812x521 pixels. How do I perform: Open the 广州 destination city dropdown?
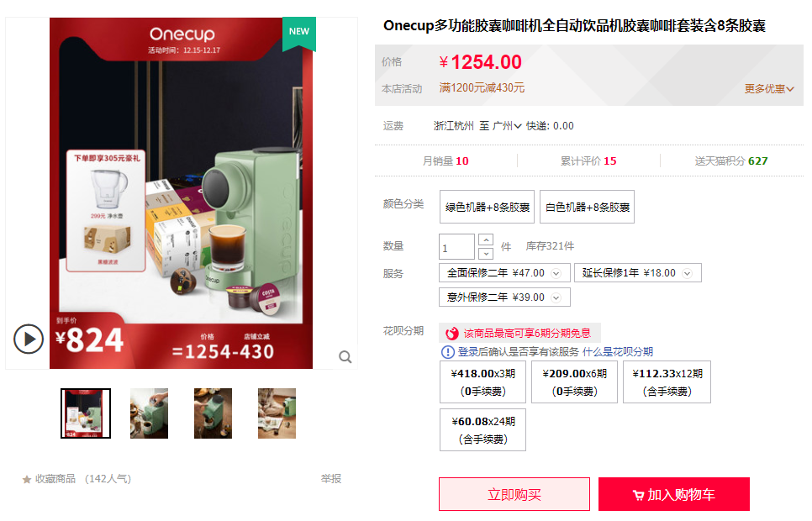click(507, 126)
